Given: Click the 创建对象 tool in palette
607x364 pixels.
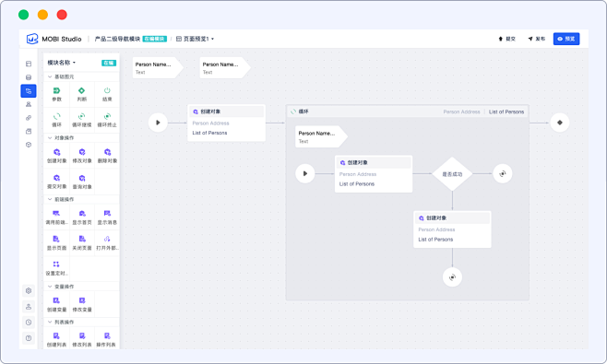Looking at the screenshot, I should 57,152.
